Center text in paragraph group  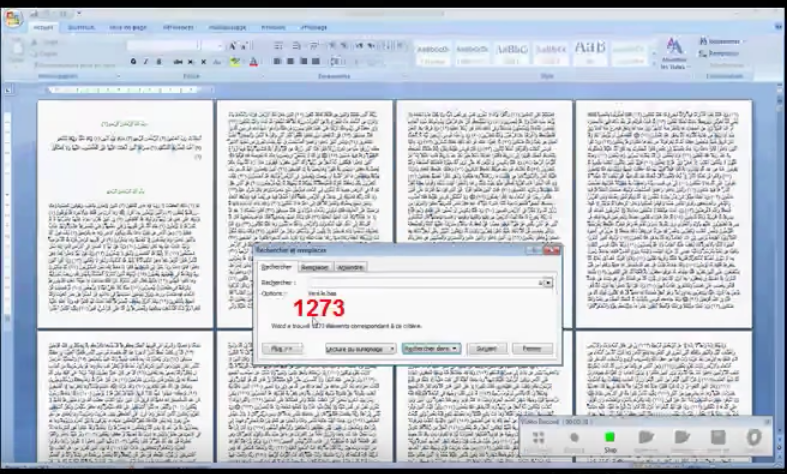pyautogui.click(x=290, y=61)
